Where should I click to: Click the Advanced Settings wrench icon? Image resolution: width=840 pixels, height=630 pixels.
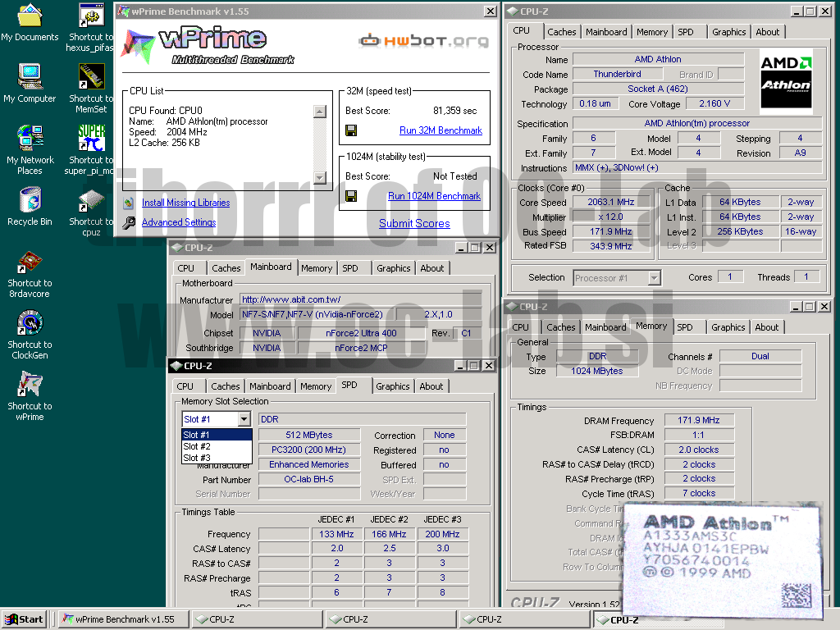tap(129, 222)
